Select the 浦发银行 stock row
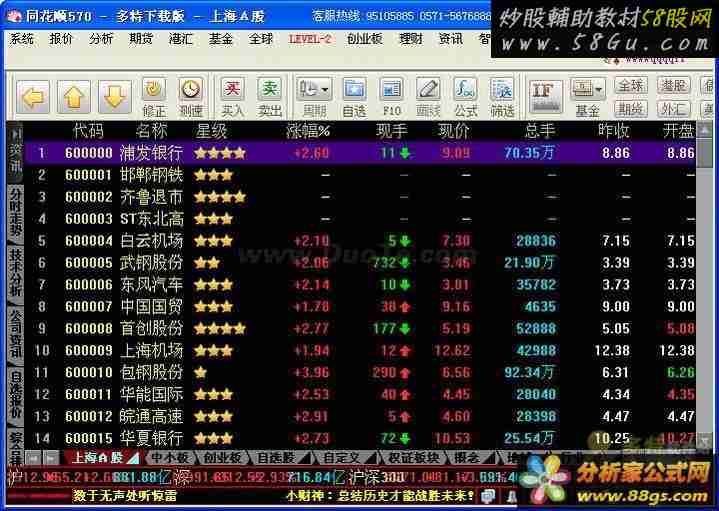The image size is (719, 511). 360,153
